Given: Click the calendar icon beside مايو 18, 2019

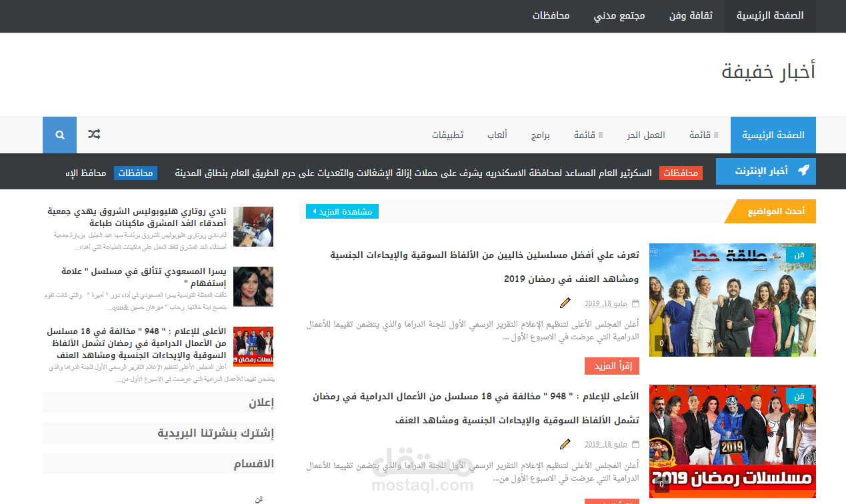Looking at the screenshot, I should tap(635, 303).
